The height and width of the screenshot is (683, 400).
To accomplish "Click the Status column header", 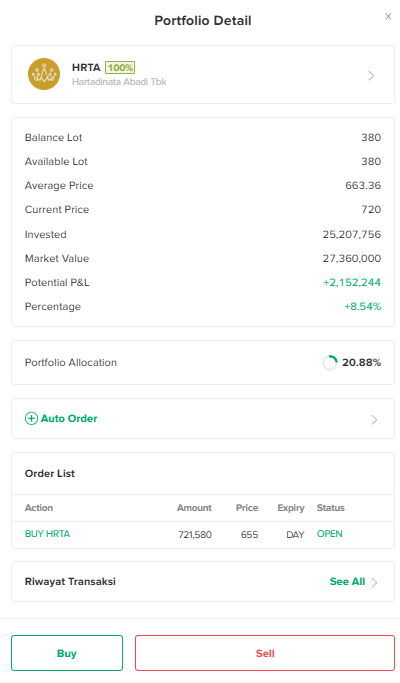I will coord(331,508).
